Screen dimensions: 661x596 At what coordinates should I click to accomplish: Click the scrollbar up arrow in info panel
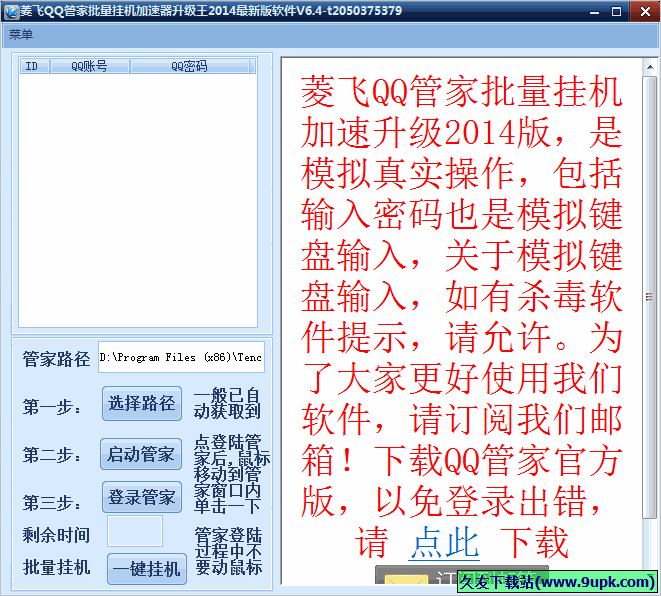point(650,67)
